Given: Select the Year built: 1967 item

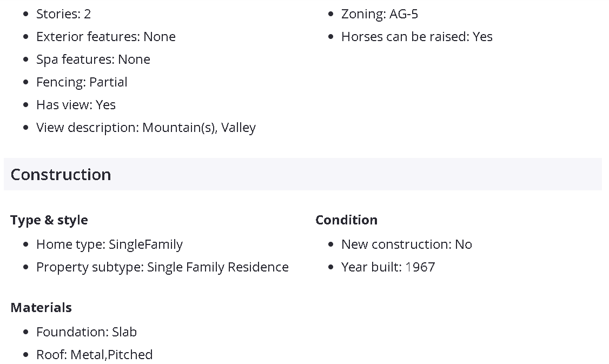Looking at the screenshot, I should point(388,267).
